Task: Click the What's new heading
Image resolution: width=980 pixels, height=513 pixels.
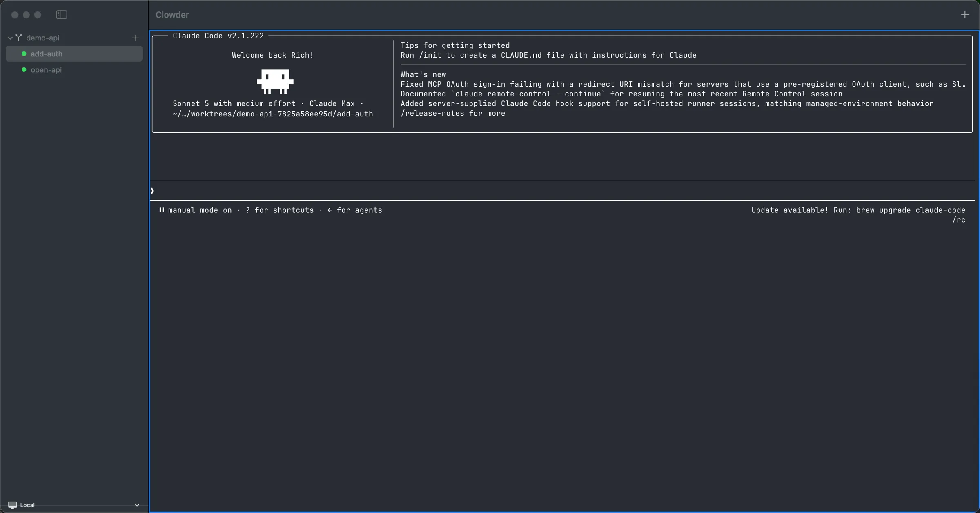Action: (x=423, y=75)
